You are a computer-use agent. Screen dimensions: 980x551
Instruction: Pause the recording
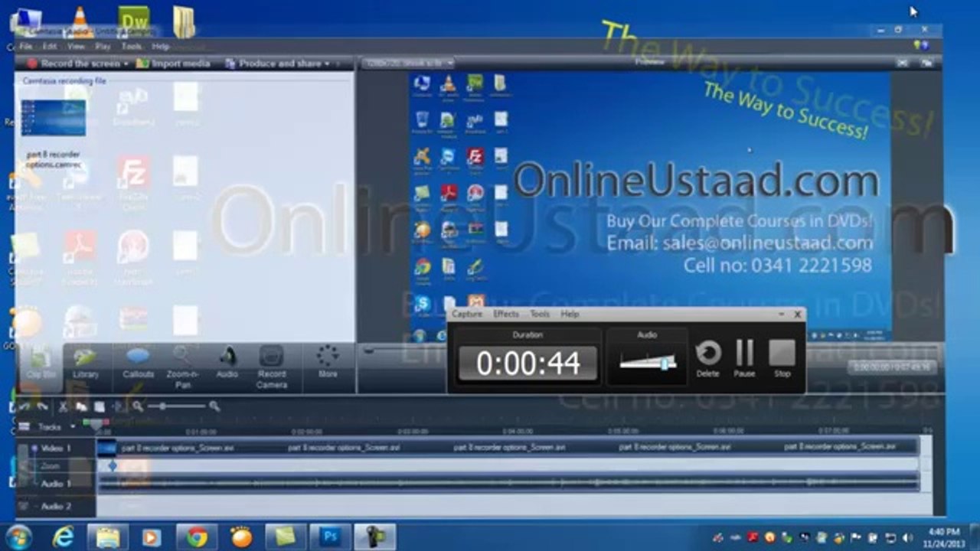coord(744,358)
